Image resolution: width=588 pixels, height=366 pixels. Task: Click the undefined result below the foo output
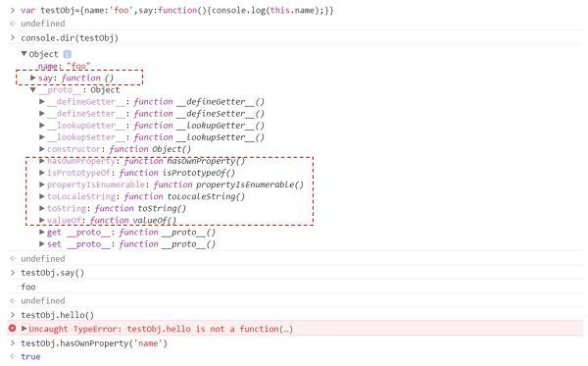[x=43, y=300]
